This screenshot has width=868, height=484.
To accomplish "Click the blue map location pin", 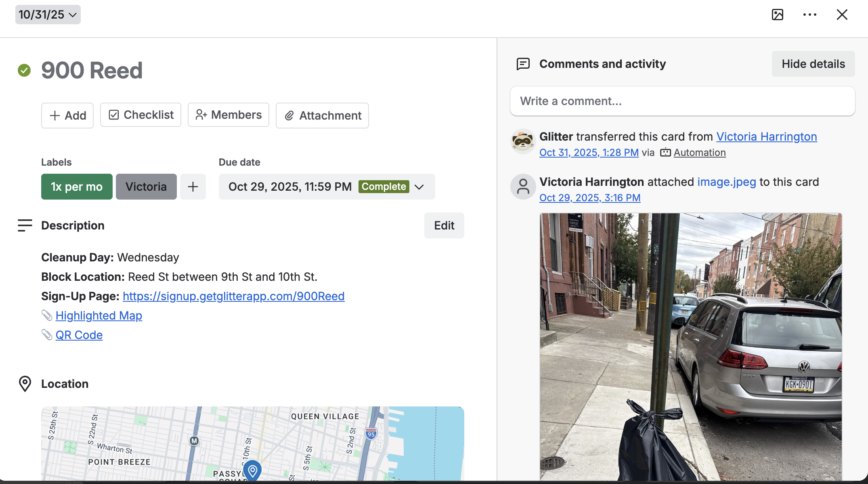I will [x=253, y=471].
